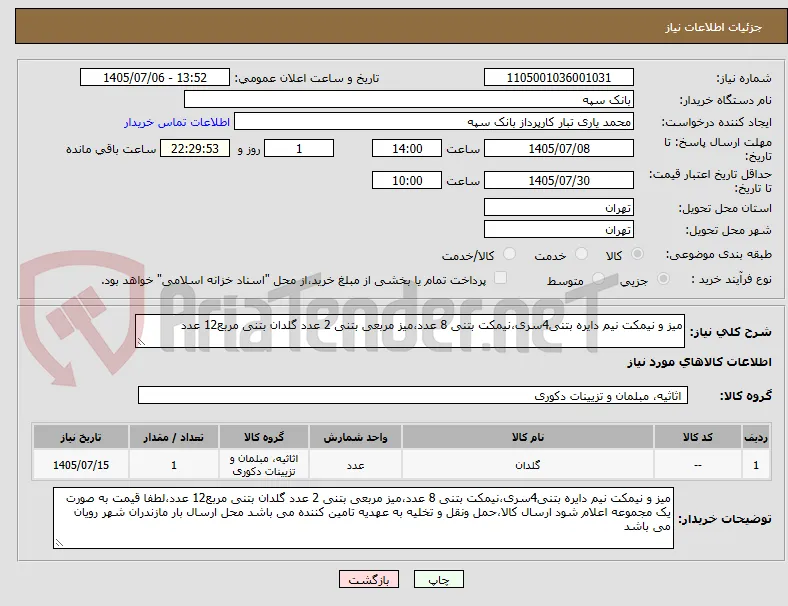Click the اطلاعات کالاهای مورد نیاز section title
The width and height of the screenshot is (788, 606).
(699, 362)
